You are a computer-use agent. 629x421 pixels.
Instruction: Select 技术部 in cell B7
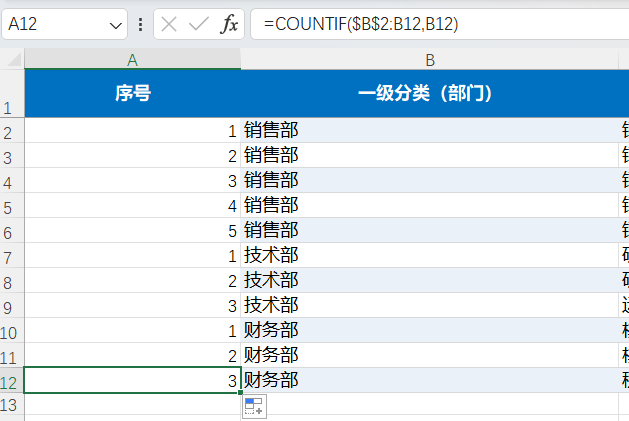point(430,255)
